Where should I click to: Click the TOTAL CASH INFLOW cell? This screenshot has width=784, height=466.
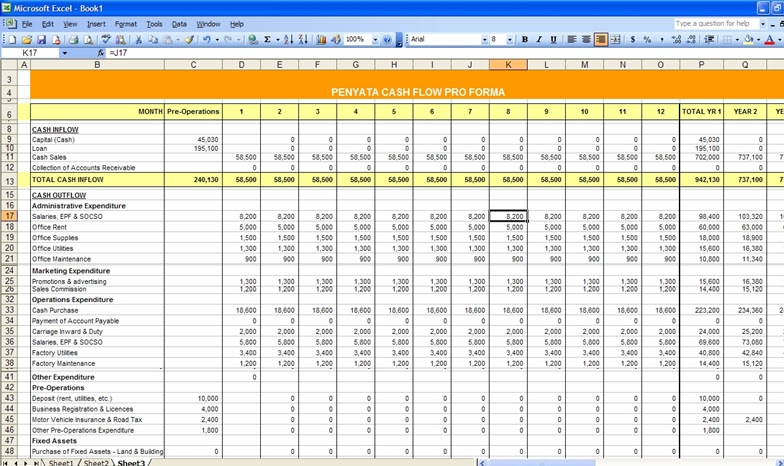point(98,180)
